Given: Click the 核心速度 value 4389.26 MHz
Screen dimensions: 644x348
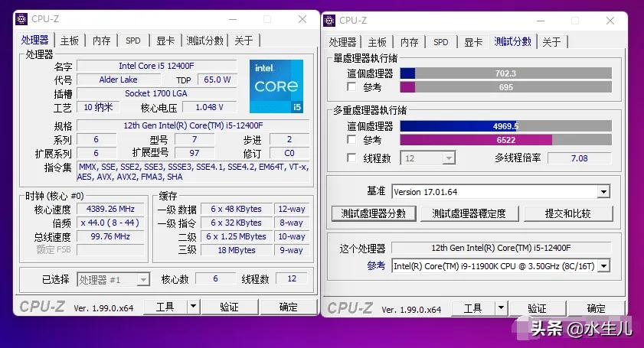Looking at the screenshot, I should click(x=110, y=209).
